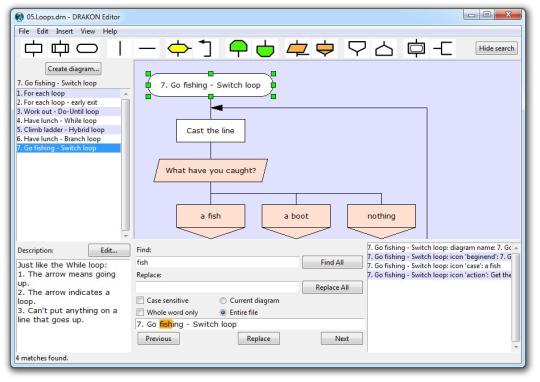Image resolution: width=540 pixels, height=382 pixels.
Task: Open search result with 'diagram name'
Action: [x=439, y=248]
